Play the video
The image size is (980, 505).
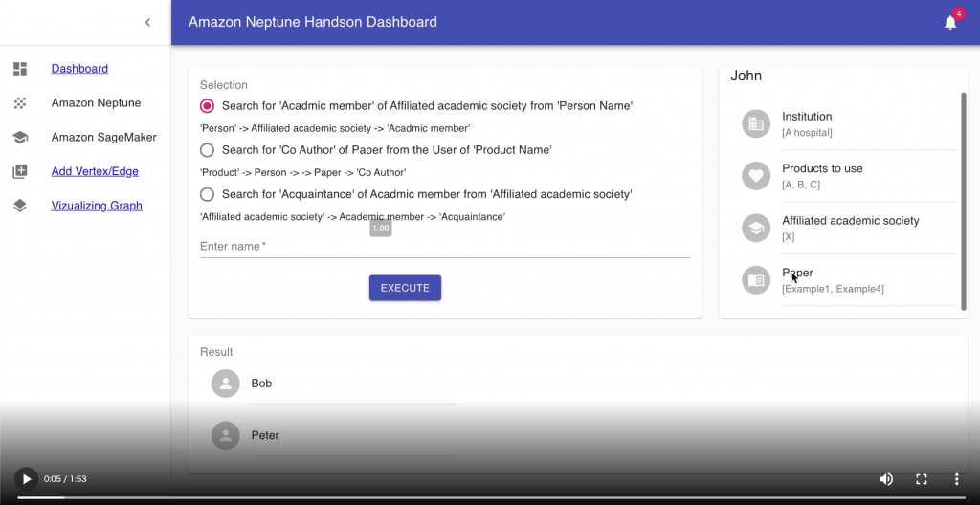[x=26, y=479]
